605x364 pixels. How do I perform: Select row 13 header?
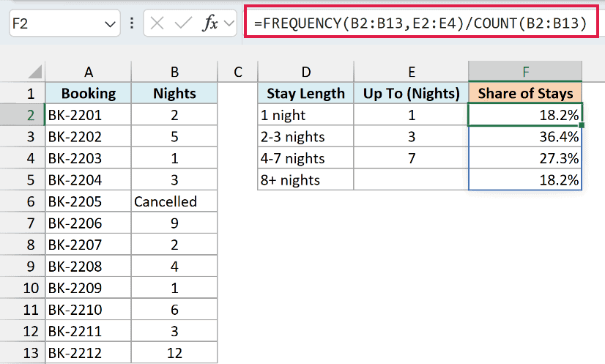point(23,353)
